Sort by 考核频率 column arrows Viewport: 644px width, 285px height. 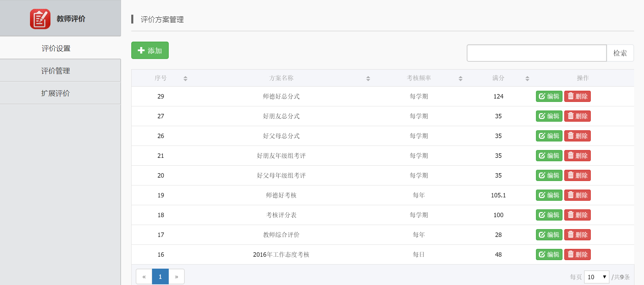coord(460,78)
